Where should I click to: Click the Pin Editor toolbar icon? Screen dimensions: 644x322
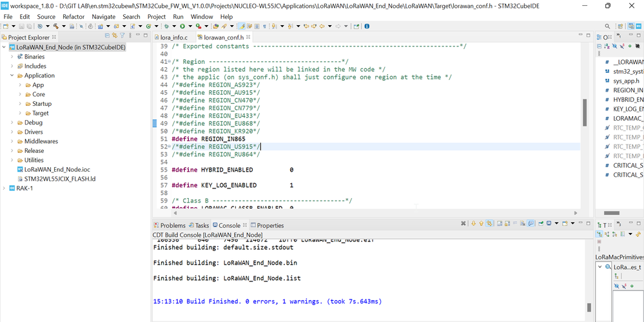tap(356, 26)
